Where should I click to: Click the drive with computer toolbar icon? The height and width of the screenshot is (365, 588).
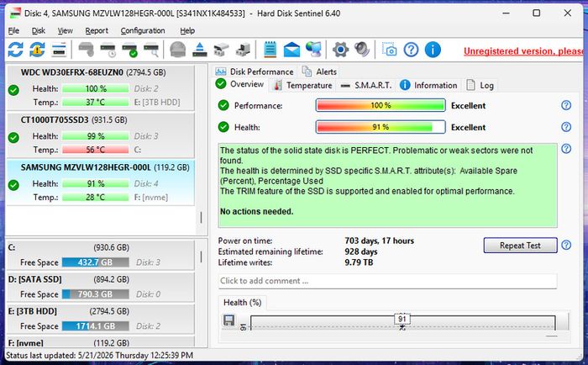[x=243, y=50]
